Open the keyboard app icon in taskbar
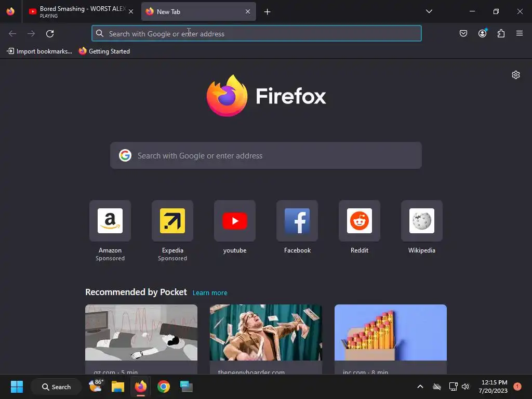The height and width of the screenshot is (399, 532). (x=187, y=387)
